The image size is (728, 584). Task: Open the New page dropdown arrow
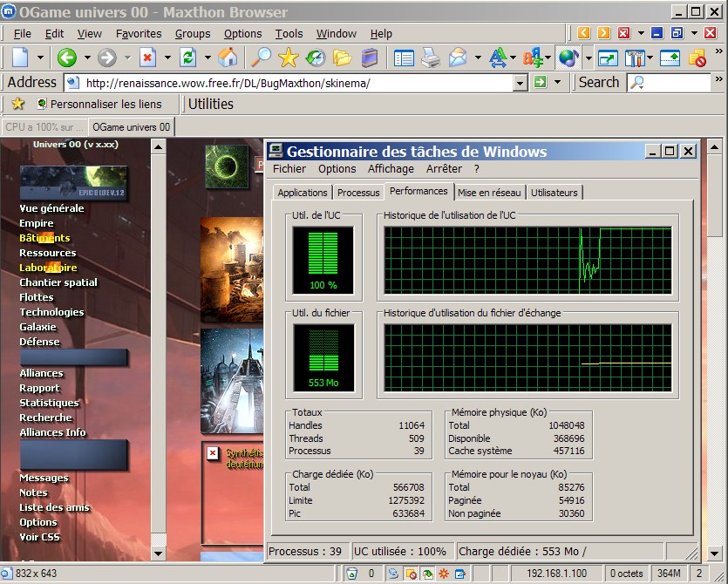(x=40, y=58)
